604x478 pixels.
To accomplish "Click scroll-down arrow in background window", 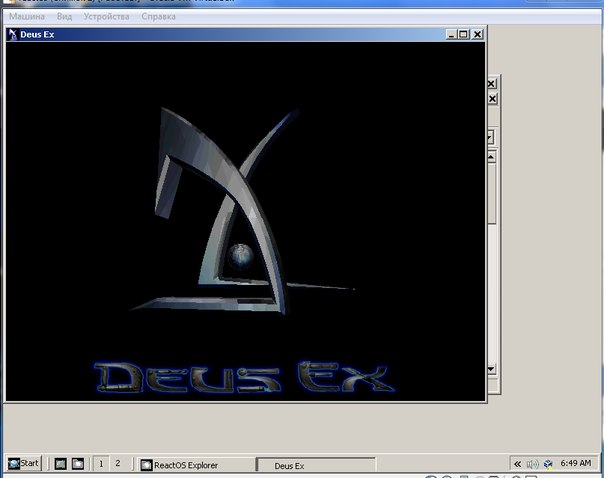I will point(491,369).
